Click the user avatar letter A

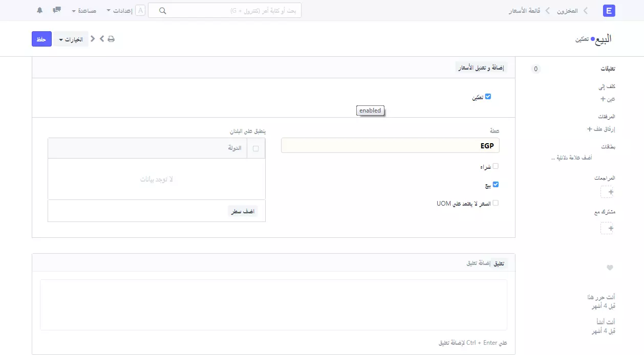click(x=140, y=10)
